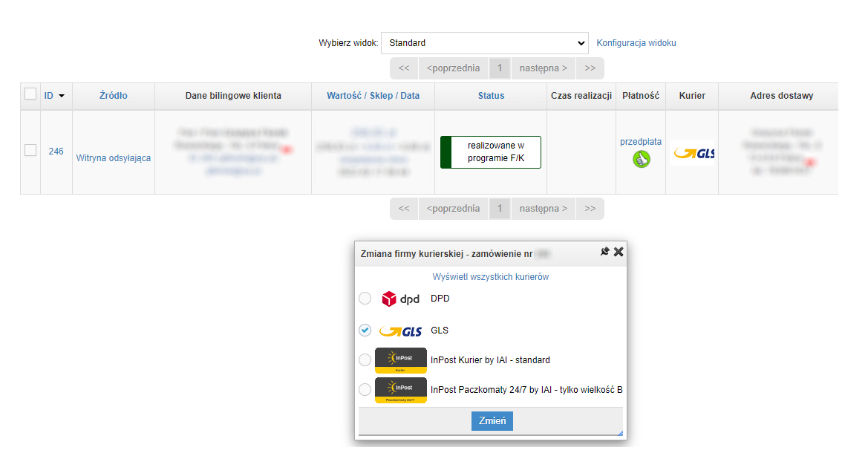Click the green thumbs-up payment icon
The height and width of the screenshot is (459, 868).
pos(641,159)
